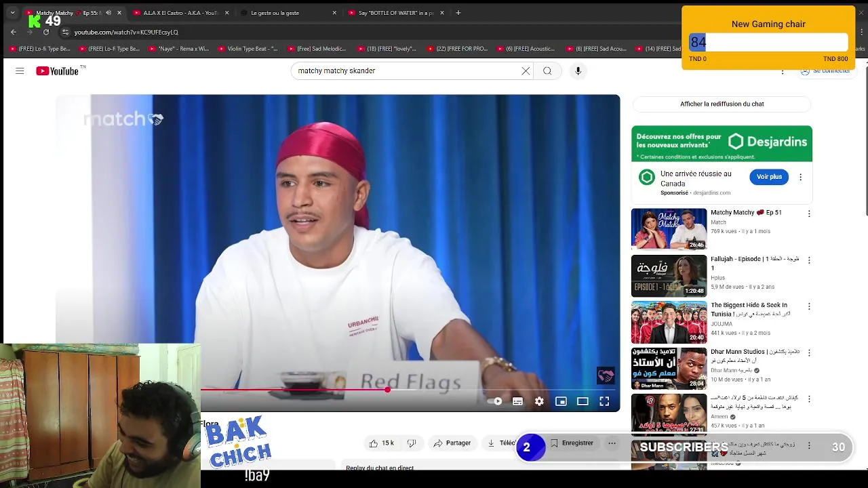Open options for the Dhar Mann video
The image size is (868, 488).
(808, 352)
